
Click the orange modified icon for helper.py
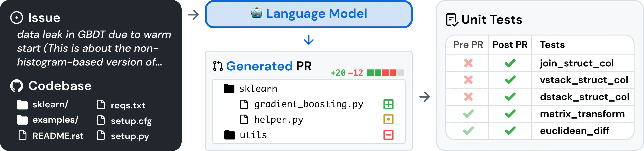pos(388,119)
